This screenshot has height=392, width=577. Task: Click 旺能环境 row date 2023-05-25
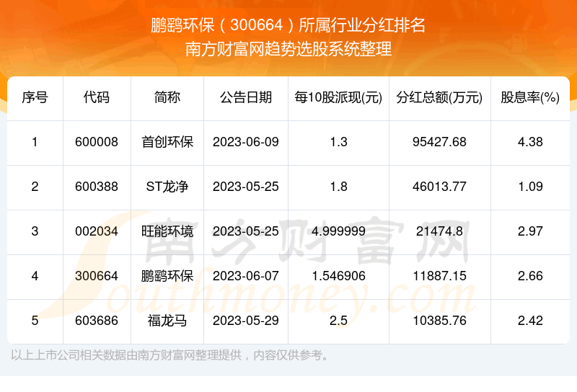tap(246, 231)
